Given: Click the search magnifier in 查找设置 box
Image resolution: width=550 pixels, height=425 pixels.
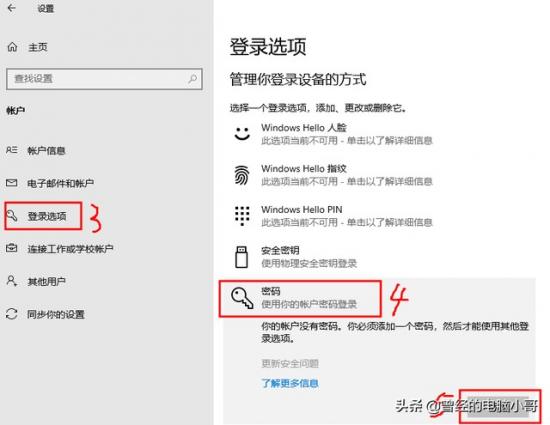Looking at the screenshot, I should (192, 79).
